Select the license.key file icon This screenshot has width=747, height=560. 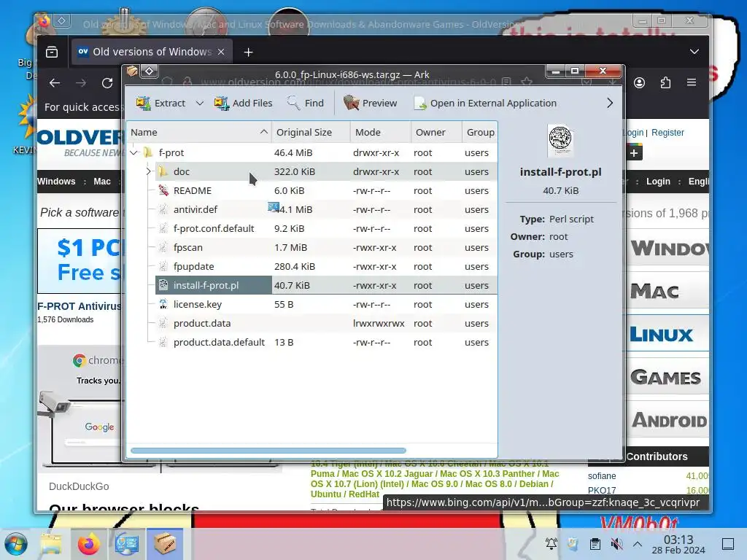click(x=163, y=304)
